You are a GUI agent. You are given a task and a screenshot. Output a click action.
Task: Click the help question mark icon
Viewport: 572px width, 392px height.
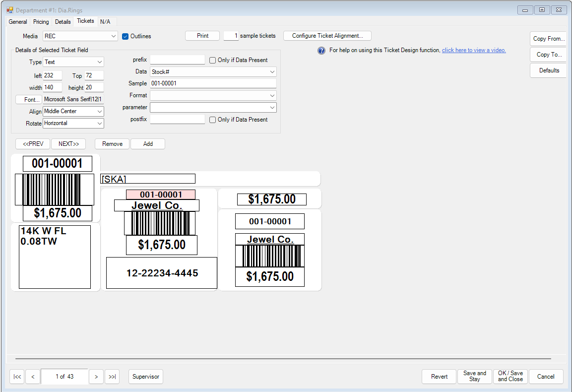pos(321,50)
